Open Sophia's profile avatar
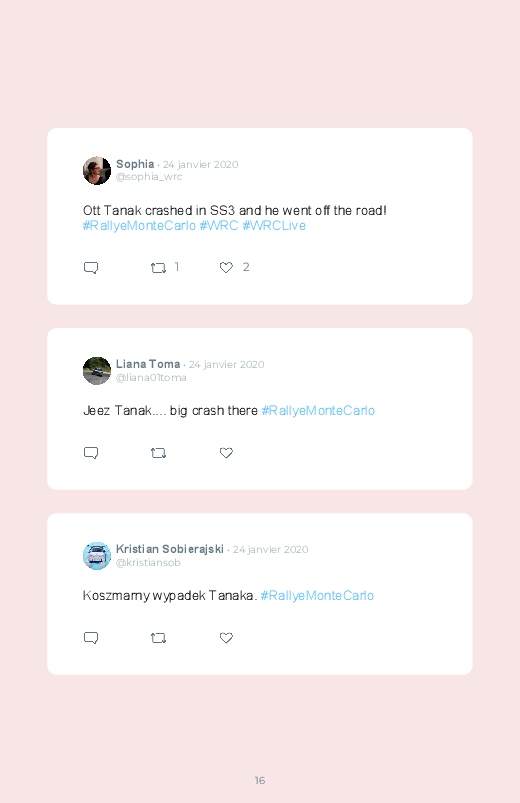The width and height of the screenshot is (520, 803). pyautogui.click(x=97, y=171)
